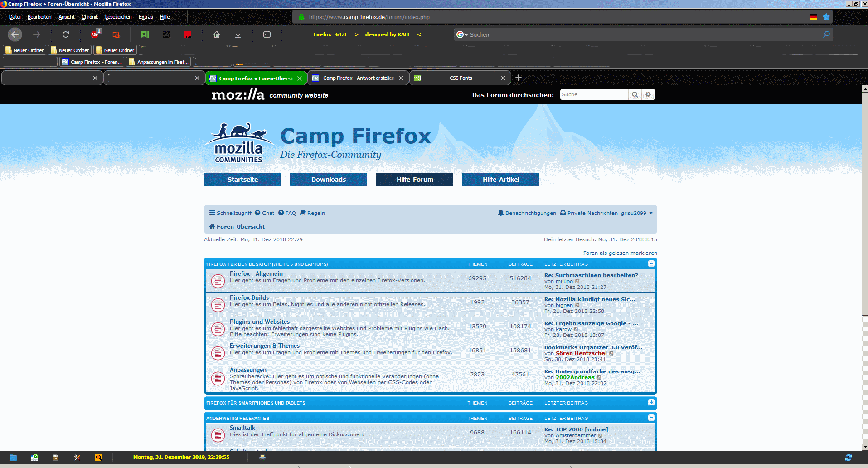The height and width of the screenshot is (468, 868).
Task: Click the bookmark star in the address bar
Action: coord(826,17)
